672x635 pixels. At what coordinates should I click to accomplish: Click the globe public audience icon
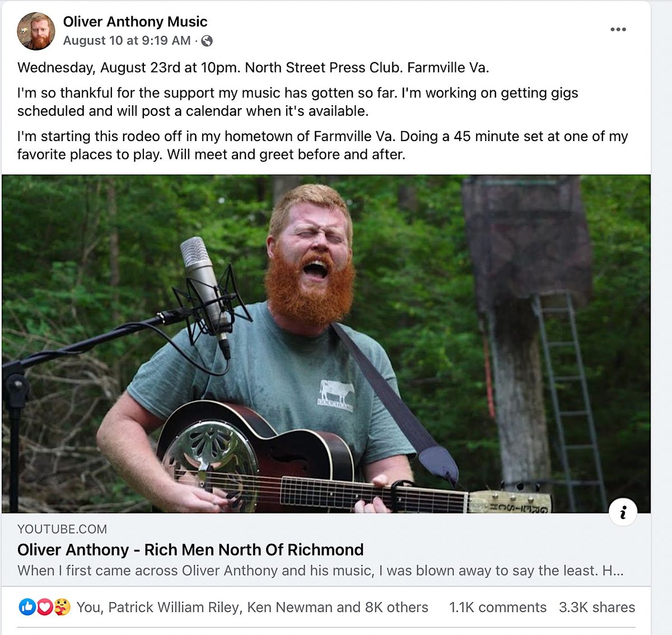coord(207,41)
